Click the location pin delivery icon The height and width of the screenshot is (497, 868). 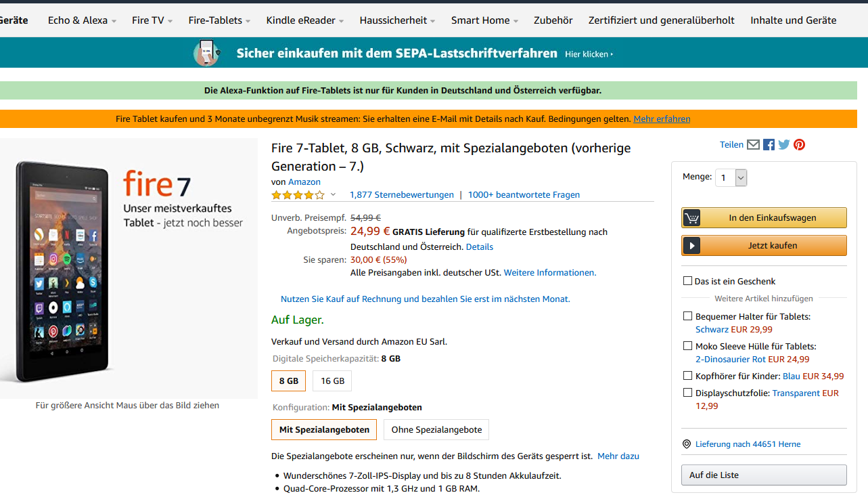(x=687, y=444)
